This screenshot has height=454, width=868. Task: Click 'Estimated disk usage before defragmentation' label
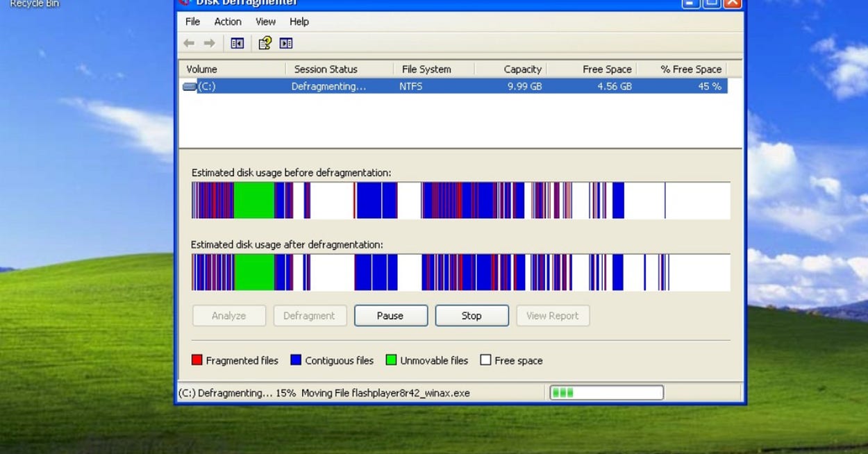[291, 172]
